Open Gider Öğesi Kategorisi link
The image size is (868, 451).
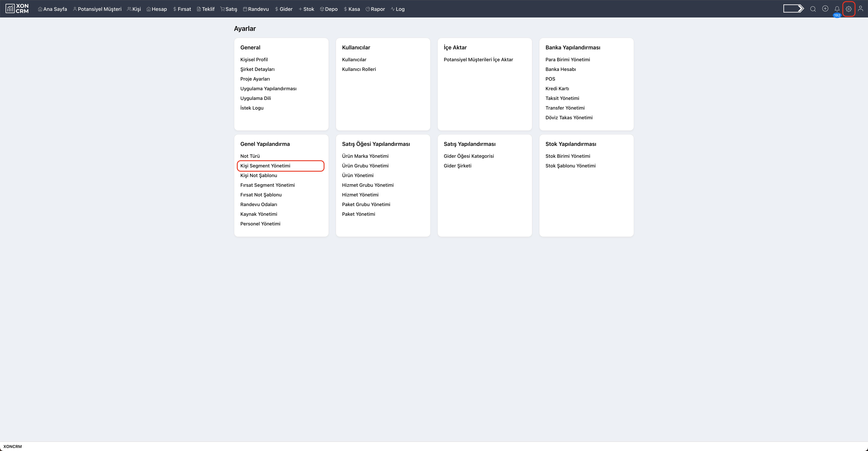pos(469,156)
